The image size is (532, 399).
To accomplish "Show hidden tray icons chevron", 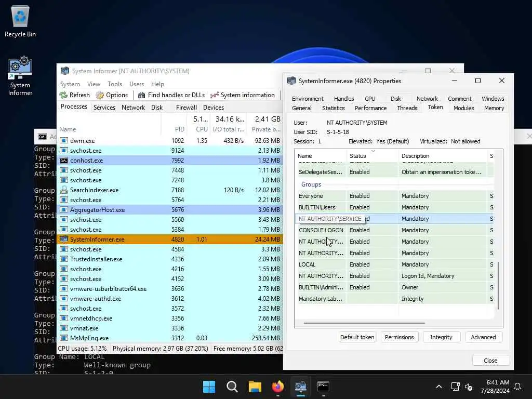I will (x=438, y=387).
